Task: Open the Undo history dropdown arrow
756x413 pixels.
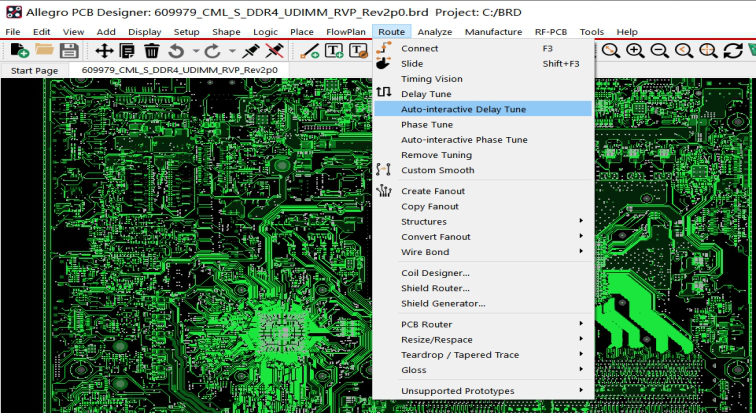Action: [196, 51]
